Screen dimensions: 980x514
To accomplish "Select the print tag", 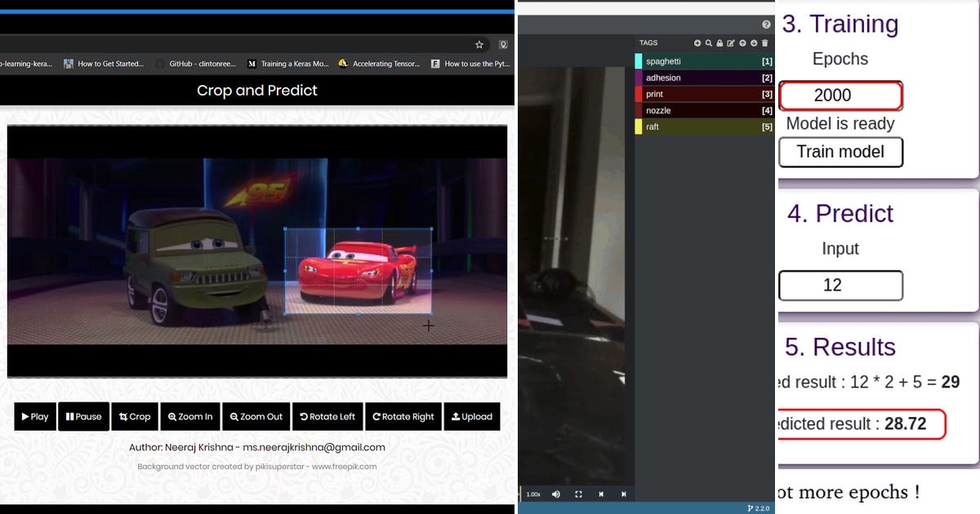I will (x=705, y=94).
